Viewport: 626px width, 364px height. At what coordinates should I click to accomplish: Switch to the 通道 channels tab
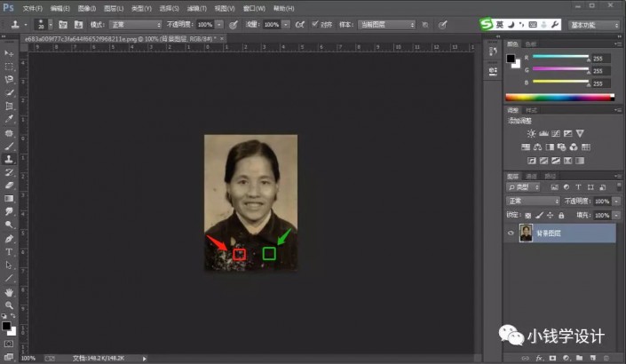531,176
